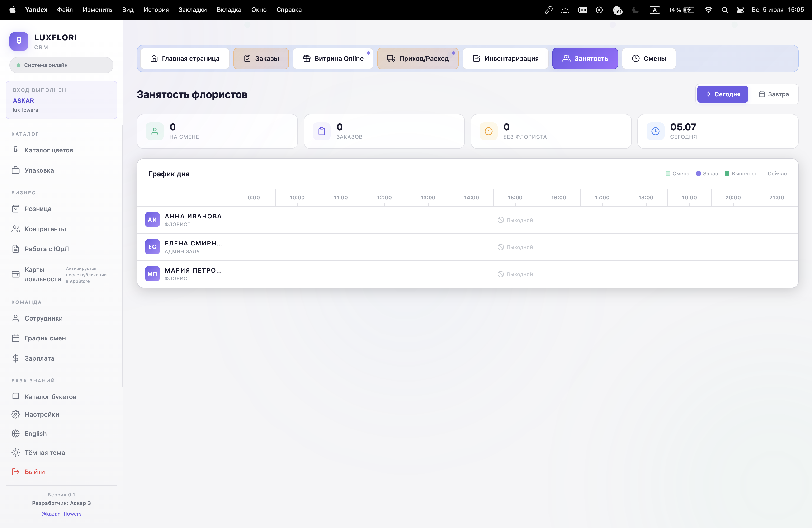Open the Главная страница tab
Viewport: 812px width, 528px height.
(x=184, y=58)
